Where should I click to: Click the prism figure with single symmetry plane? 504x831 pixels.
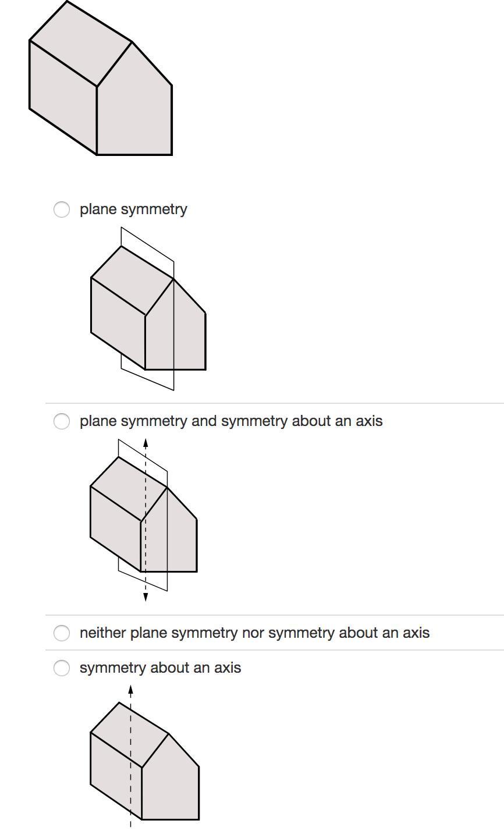pos(148,308)
